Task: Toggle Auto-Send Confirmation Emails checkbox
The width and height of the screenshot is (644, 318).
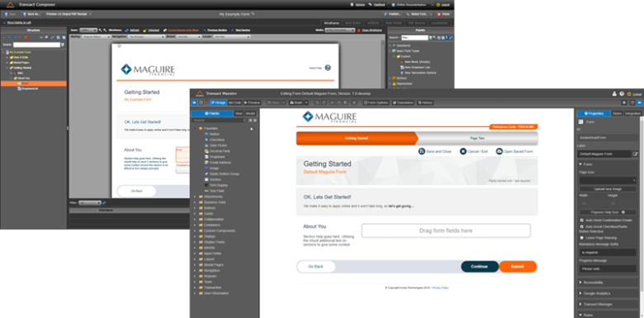Action: point(581,221)
